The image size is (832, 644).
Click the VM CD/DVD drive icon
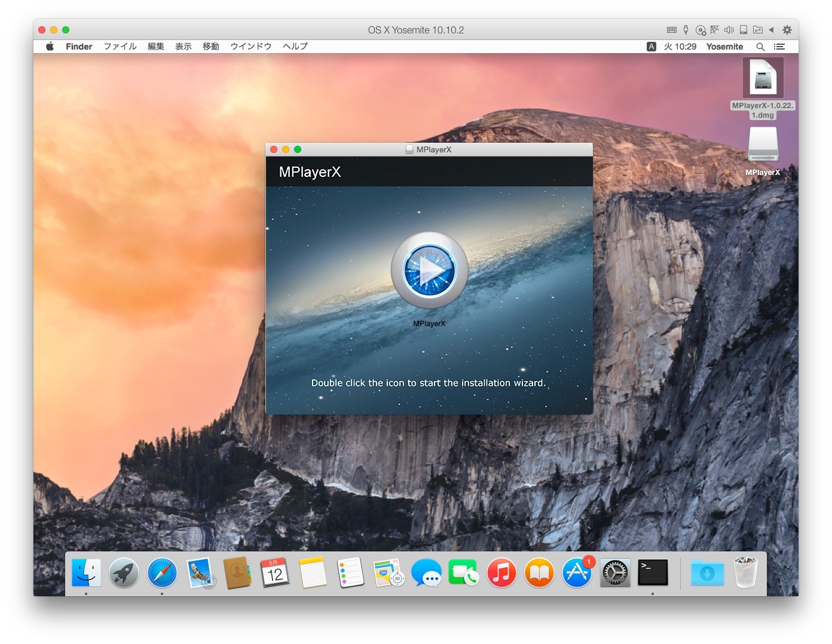[x=701, y=30]
